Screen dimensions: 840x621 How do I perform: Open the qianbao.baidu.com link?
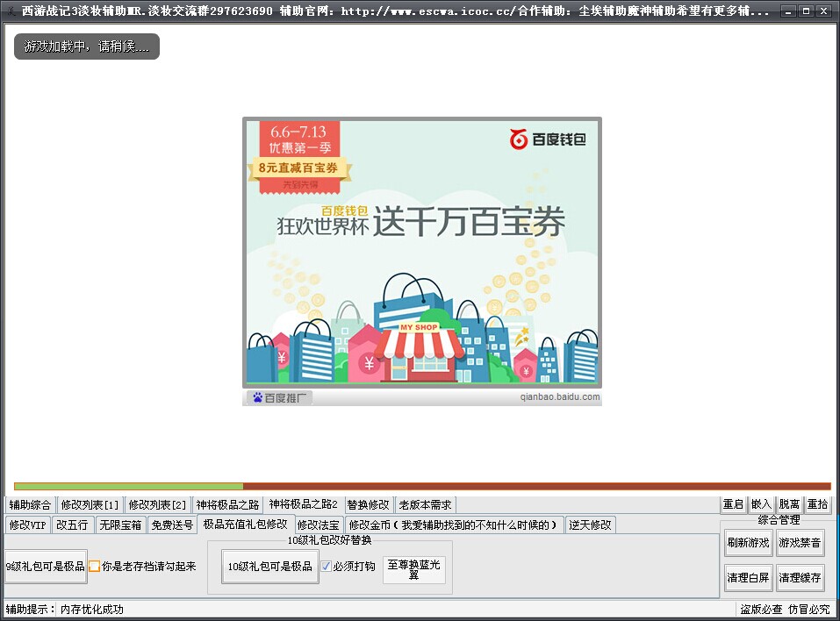coord(560,396)
